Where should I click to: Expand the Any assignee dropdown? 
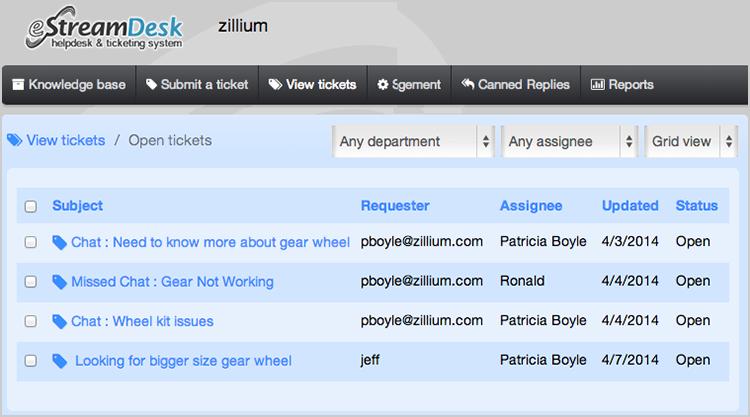(570, 142)
